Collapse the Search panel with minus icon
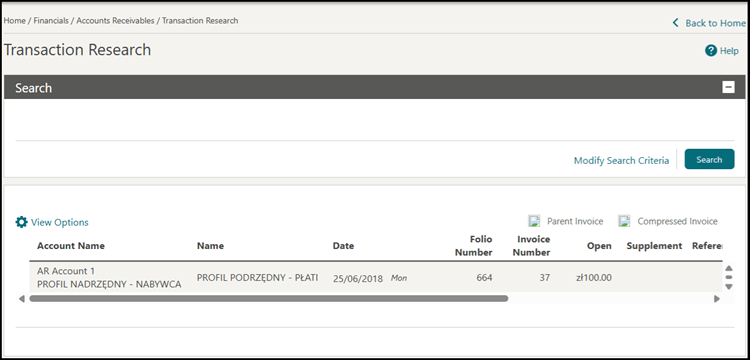Screen dimensions: 750x360 click(x=728, y=87)
